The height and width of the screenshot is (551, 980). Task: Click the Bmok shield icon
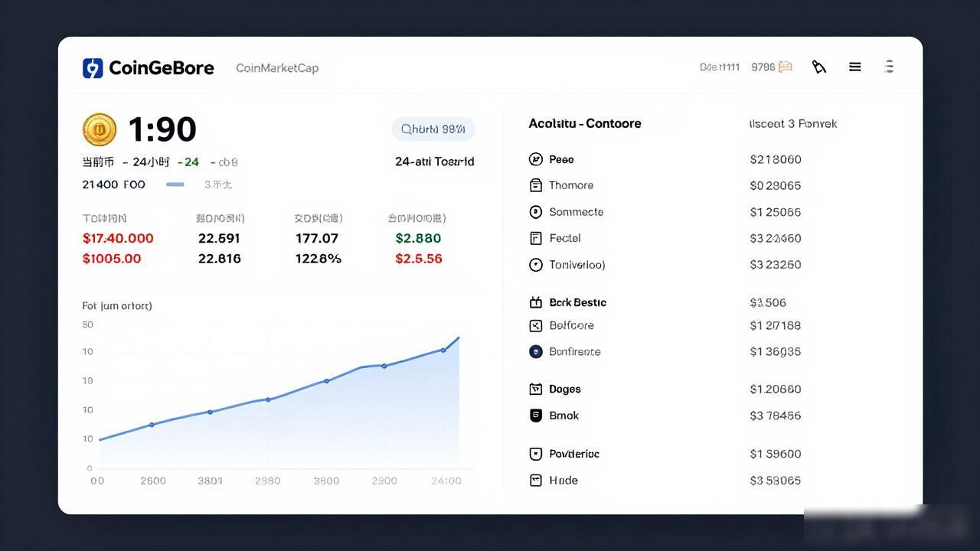coord(536,416)
